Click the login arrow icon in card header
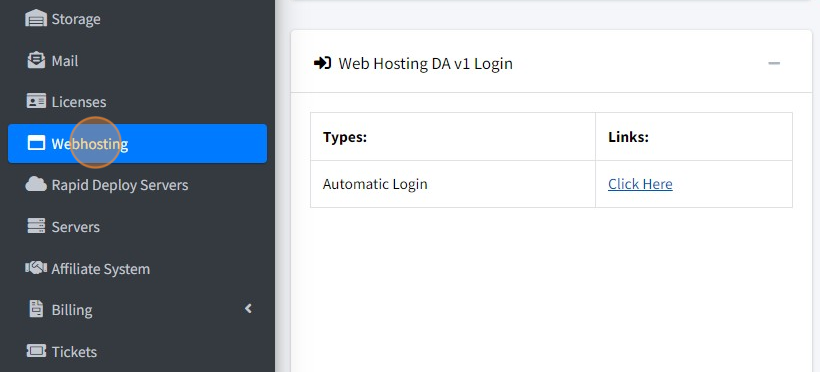Image resolution: width=820 pixels, height=372 pixels. 322,64
